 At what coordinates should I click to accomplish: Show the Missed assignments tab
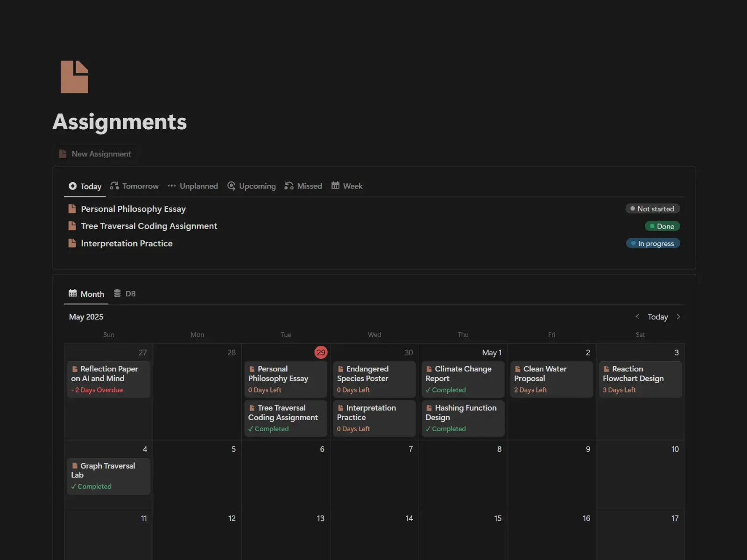pos(303,186)
